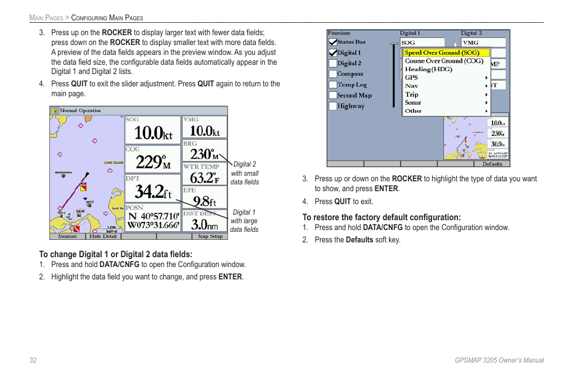Select the WTR TEMP 63.2°F data field
The height and width of the screenshot is (383, 588).
pos(205,174)
